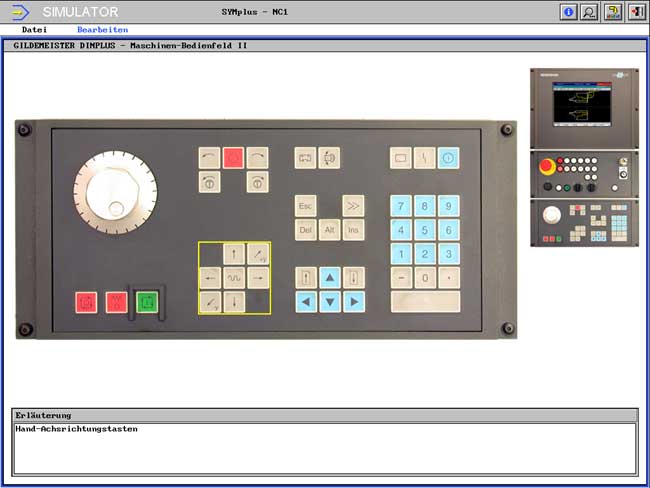Click the left key of the top-center pair
This screenshot has height=488, width=650.
tap(305, 158)
